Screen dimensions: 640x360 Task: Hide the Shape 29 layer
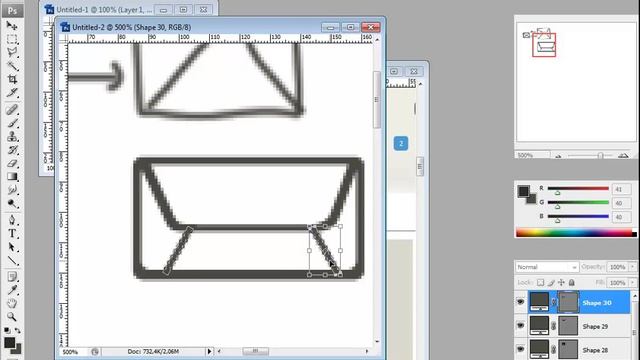click(x=520, y=326)
